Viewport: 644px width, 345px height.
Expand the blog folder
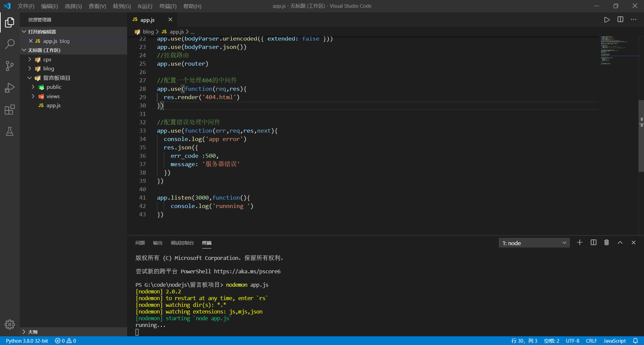point(30,68)
